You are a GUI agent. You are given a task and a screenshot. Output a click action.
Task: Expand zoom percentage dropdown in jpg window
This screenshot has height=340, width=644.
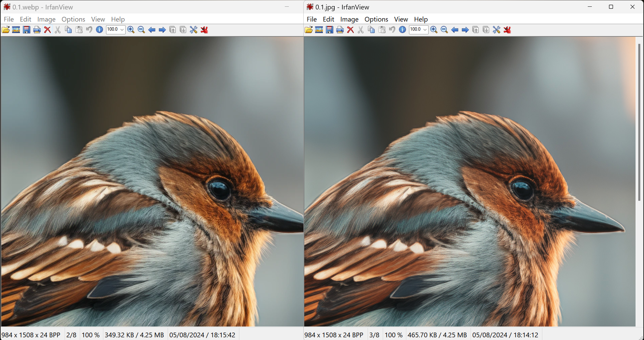point(425,30)
